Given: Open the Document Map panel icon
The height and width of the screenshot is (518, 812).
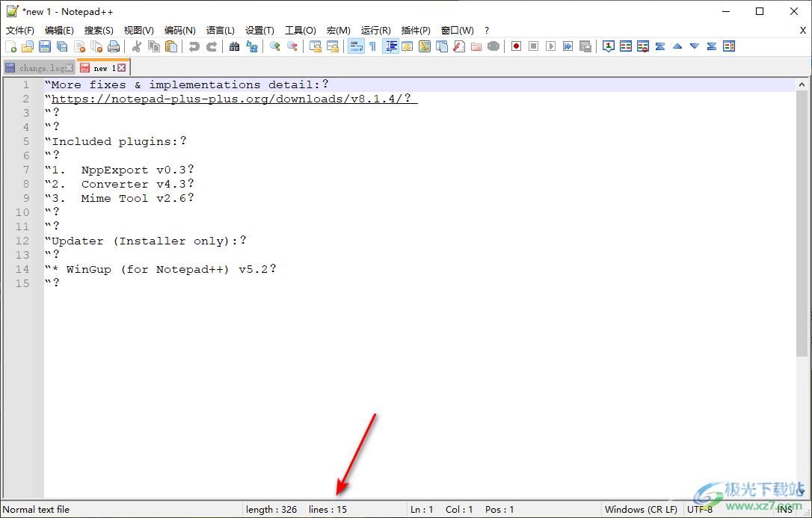Looking at the screenshot, I should click(425, 46).
